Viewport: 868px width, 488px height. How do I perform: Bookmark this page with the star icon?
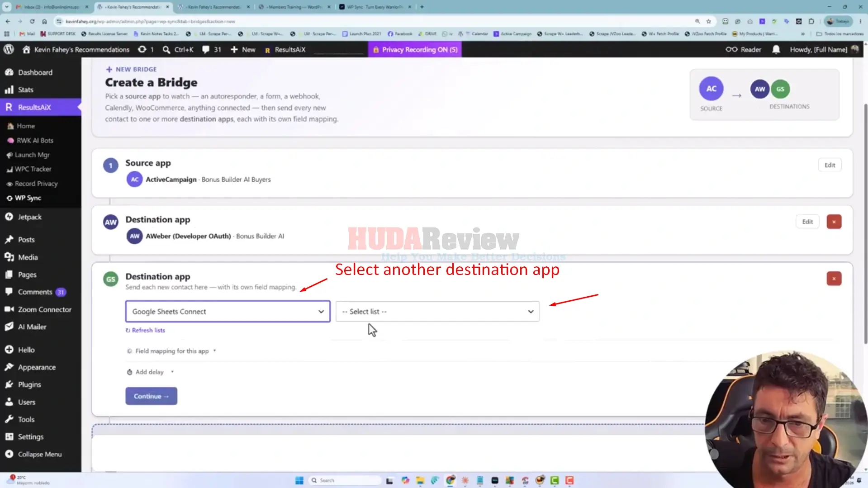point(709,21)
